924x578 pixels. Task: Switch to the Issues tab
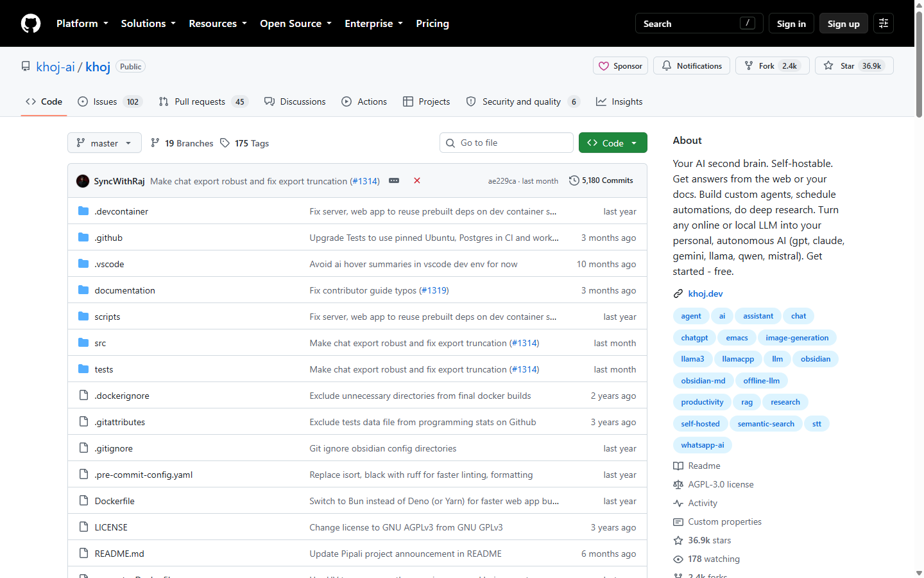(x=109, y=102)
